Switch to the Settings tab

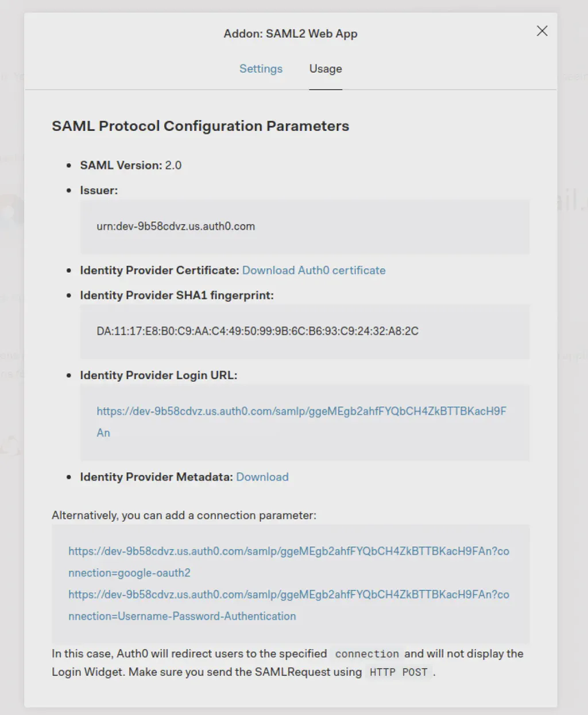[261, 68]
